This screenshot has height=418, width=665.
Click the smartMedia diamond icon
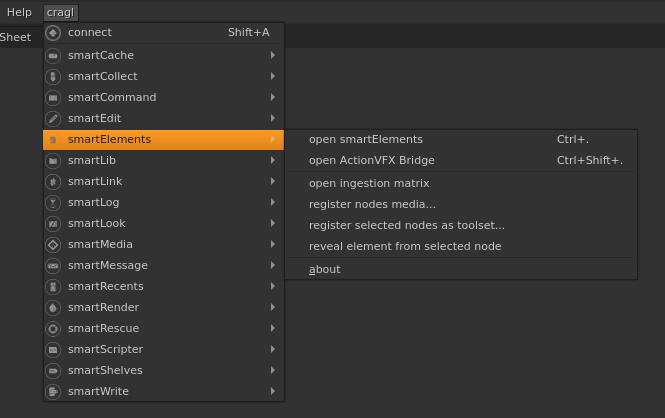click(x=53, y=245)
